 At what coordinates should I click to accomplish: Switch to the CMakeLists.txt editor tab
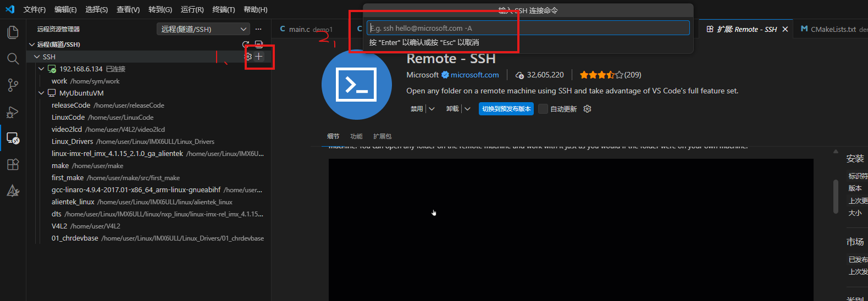tap(833, 29)
